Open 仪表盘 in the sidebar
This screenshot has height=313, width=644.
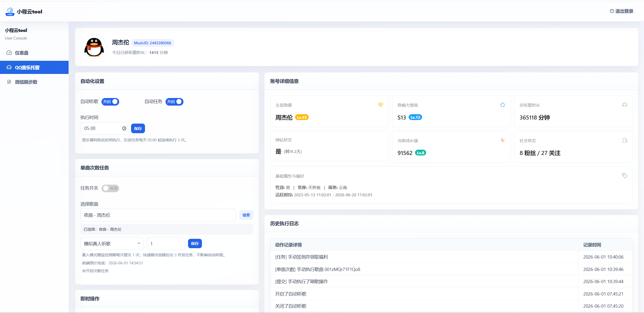pyautogui.click(x=34, y=53)
